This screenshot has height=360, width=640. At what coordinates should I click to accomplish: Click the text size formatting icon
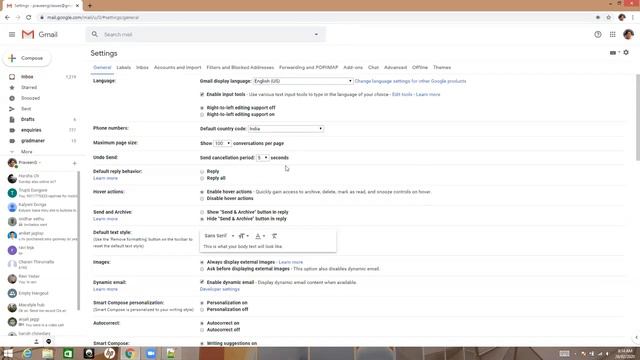point(243,236)
